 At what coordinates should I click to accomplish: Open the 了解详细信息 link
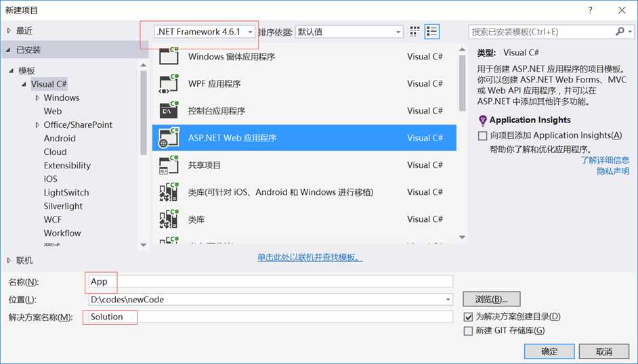[x=605, y=160]
